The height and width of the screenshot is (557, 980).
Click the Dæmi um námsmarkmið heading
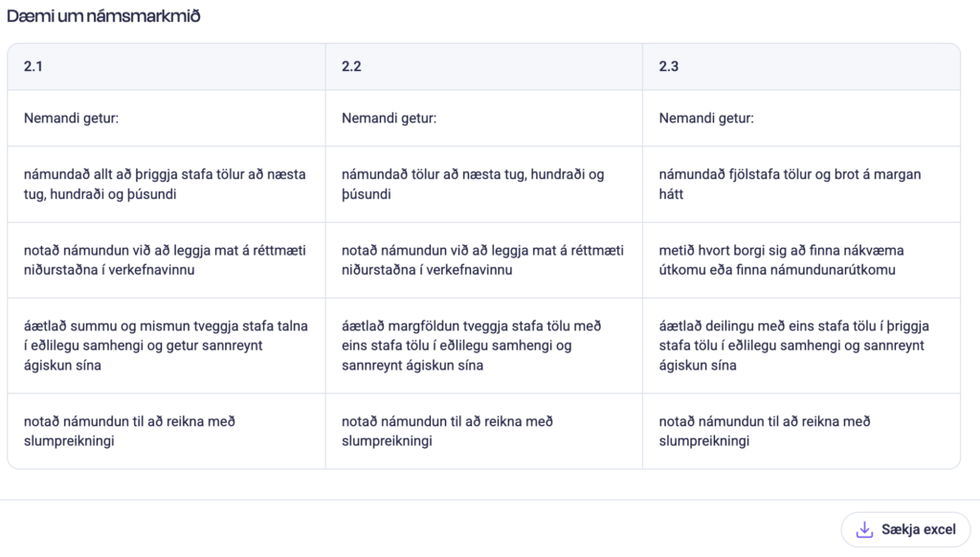pos(103,16)
